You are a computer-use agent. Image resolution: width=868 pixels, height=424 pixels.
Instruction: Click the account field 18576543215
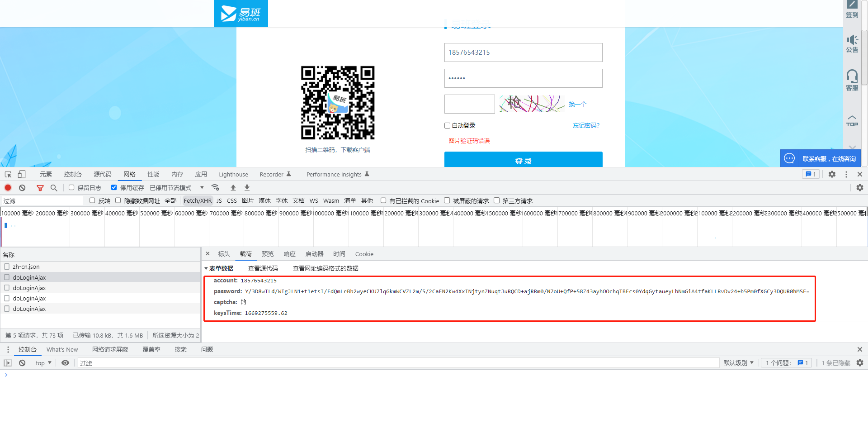coord(524,52)
